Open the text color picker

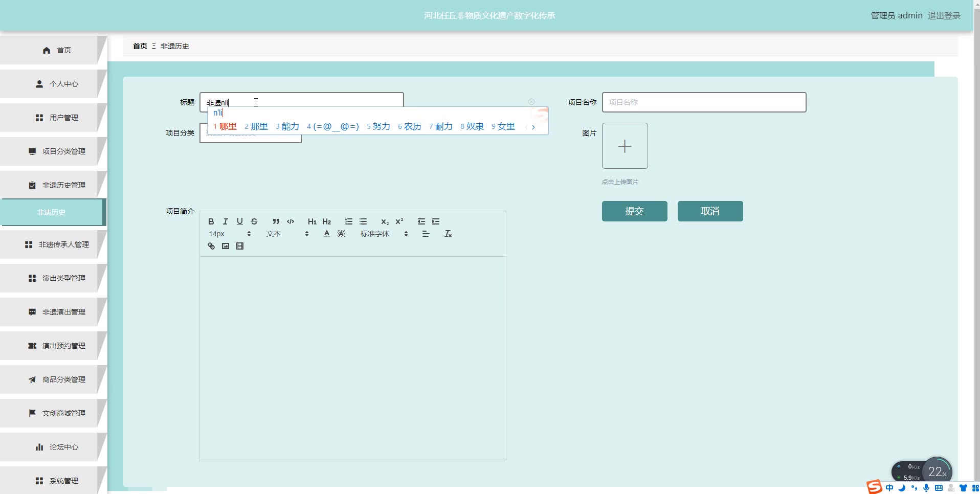327,234
